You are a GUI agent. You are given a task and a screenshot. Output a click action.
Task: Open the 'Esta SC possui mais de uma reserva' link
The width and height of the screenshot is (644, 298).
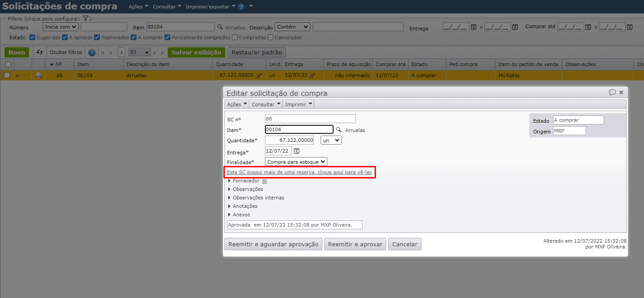click(x=299, y=172)
